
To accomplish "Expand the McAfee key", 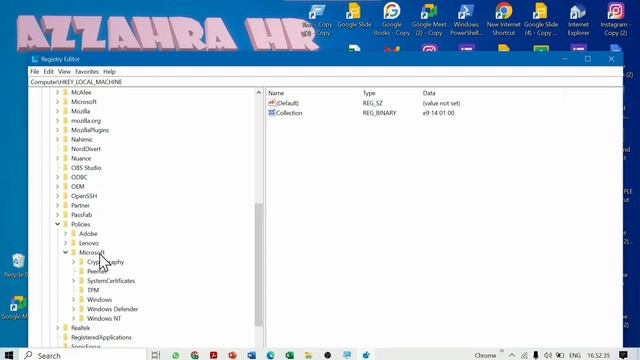I will click(x=58, y=92).
